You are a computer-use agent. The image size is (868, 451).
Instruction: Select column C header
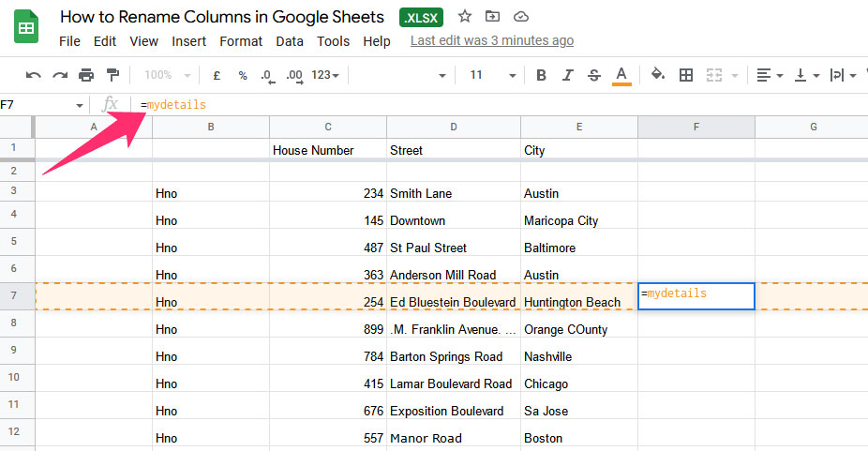coord(328,127)
